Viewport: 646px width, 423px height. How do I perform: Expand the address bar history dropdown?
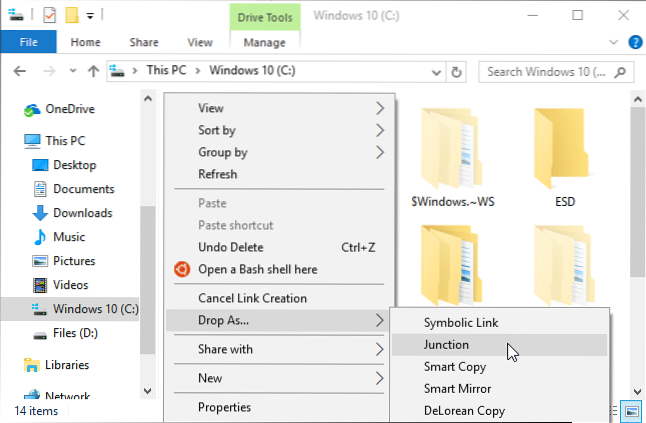tap(436, 72)
